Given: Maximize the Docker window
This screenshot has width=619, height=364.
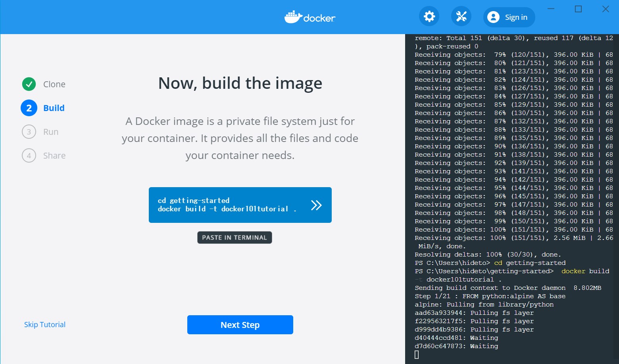Looking at the screenshot, I should pyautogui.click(x=578, y=9).
